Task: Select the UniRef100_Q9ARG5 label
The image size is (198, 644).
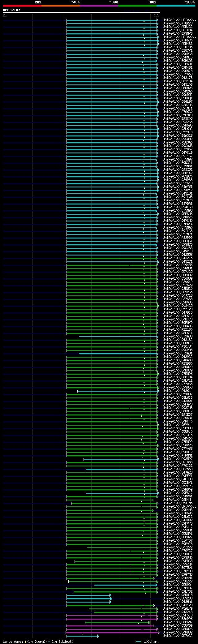Action: pyautogui.click(x=178, y=54)
